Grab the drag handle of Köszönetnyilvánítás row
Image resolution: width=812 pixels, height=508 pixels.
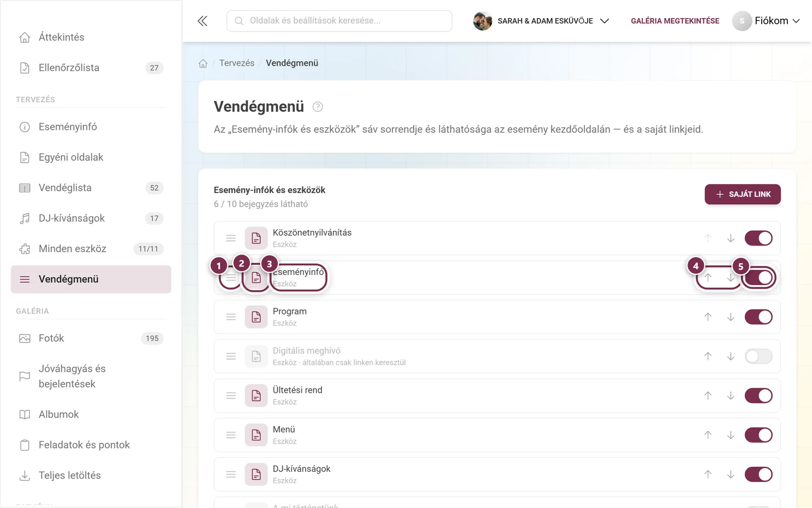click(x=231, y=238)
